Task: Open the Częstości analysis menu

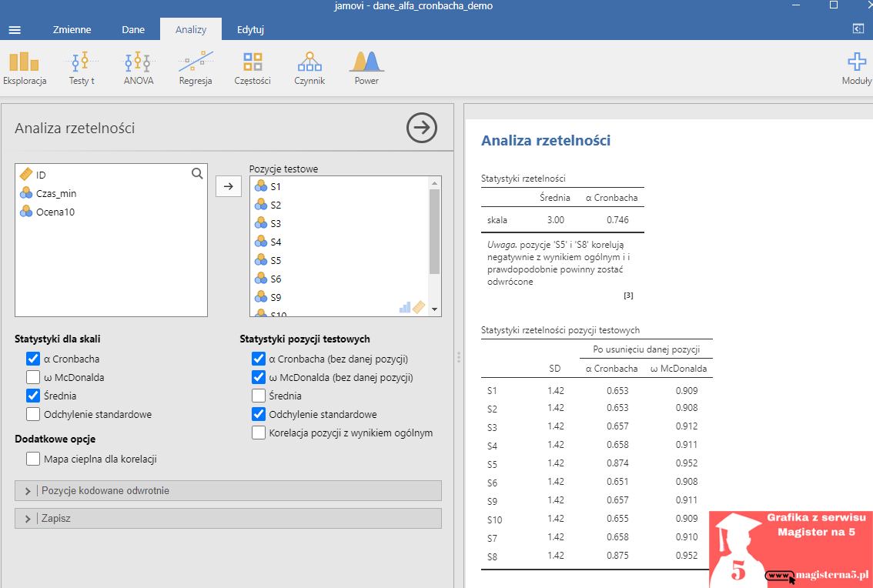Action: (253, 68)
